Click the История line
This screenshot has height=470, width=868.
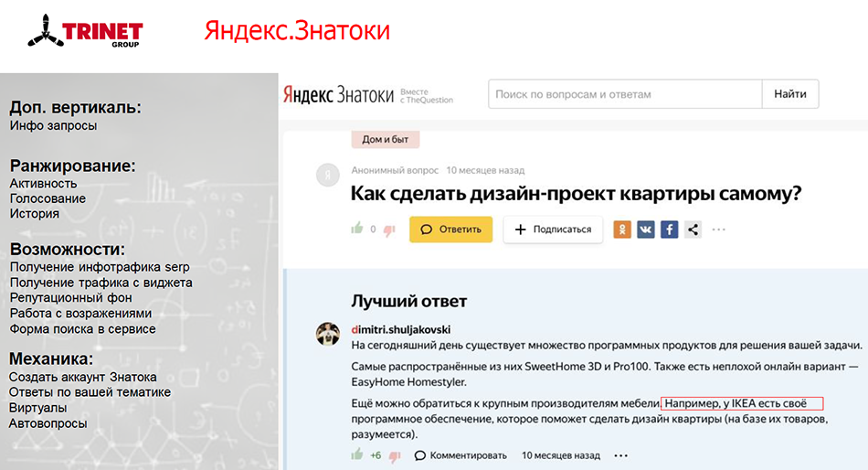point(35,213)
